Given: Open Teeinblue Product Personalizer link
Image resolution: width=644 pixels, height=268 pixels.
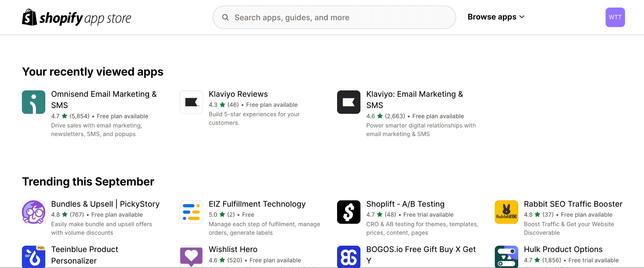Looking at the screenshot, I should click(x=85, y=255).
